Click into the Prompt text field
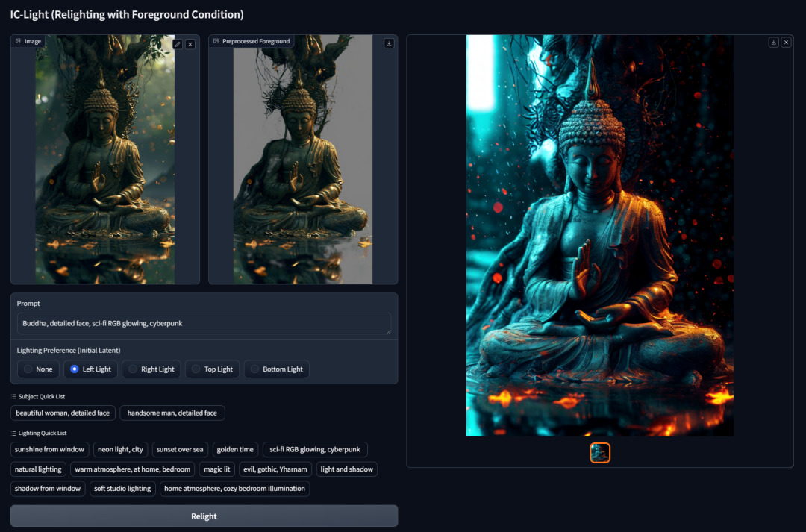The width and height of the screenshot is (806, 532). 204,323
